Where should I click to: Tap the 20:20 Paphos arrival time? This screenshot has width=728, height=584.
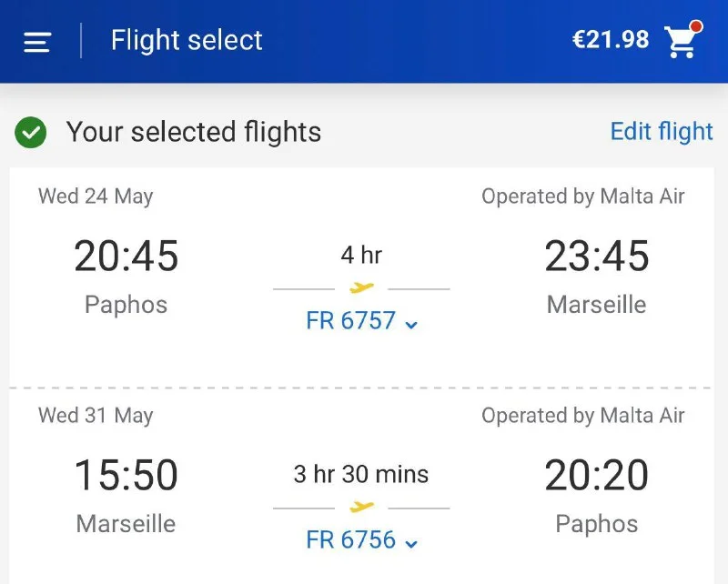coord(597,476)
